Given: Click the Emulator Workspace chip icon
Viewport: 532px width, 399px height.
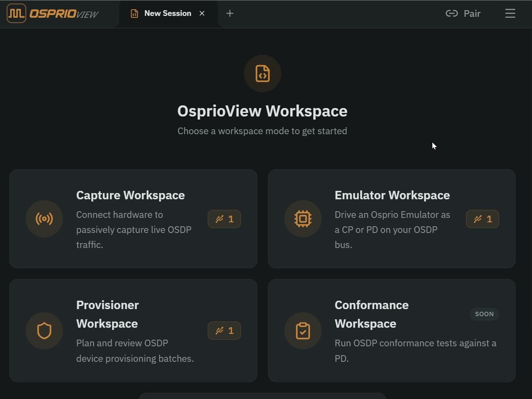Looking at the screenshot, I should [303, 219].
